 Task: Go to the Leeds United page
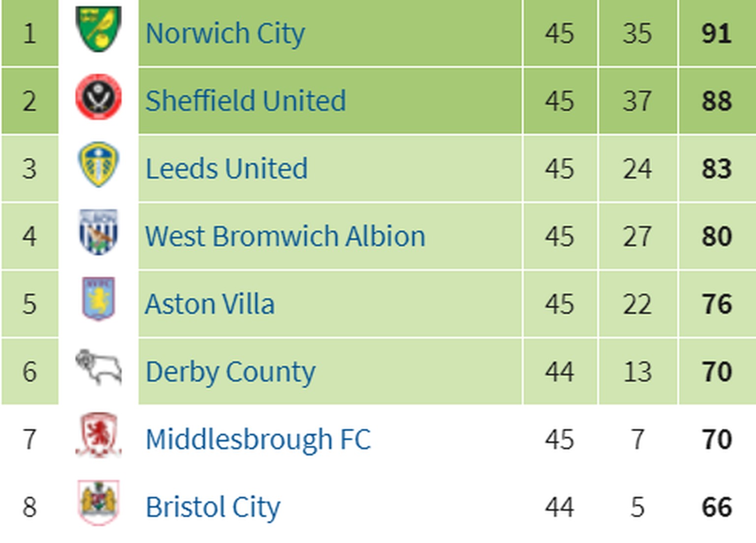coord(226,169)
